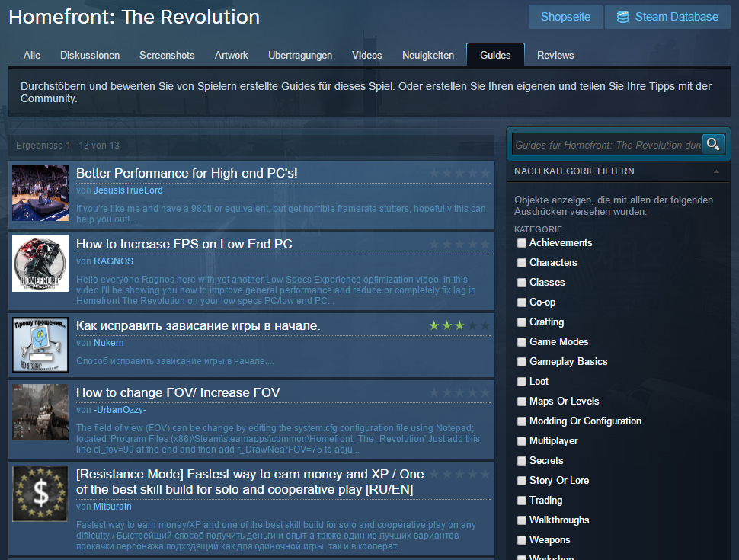
Task: Visit author JesusIsTrueLord's profile
Action: [x=128, y=190]
